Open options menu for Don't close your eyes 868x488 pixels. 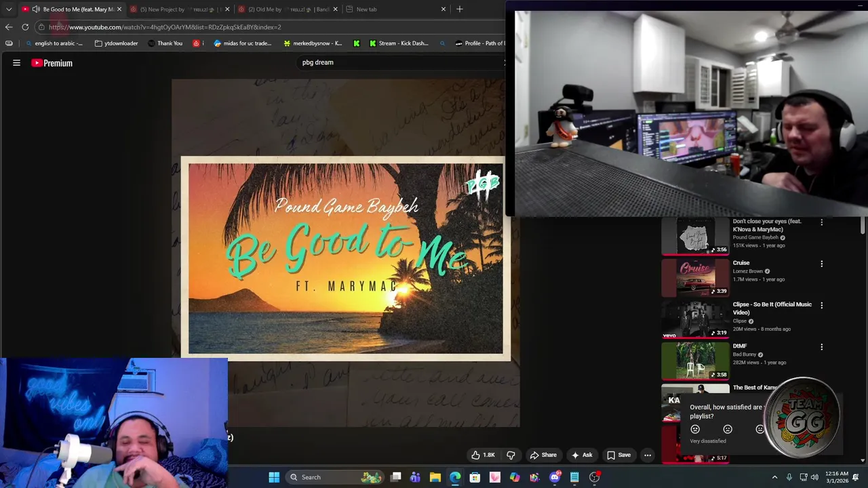(x=822, y=222)
